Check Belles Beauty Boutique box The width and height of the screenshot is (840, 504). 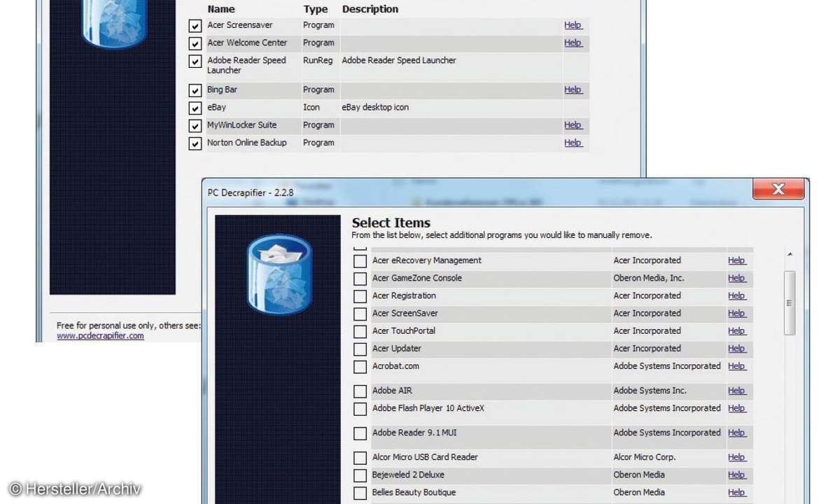point(360,493)
